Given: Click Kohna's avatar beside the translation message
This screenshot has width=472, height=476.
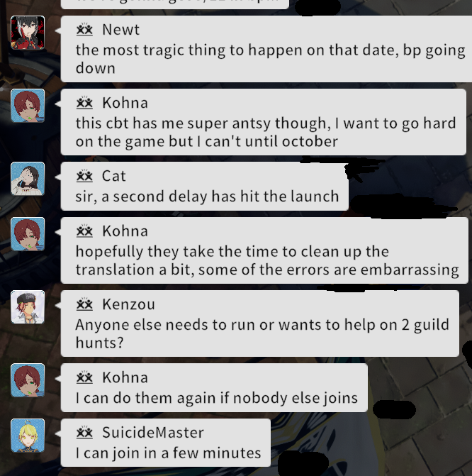Looking at the screenshot, I should coord(28,234).
